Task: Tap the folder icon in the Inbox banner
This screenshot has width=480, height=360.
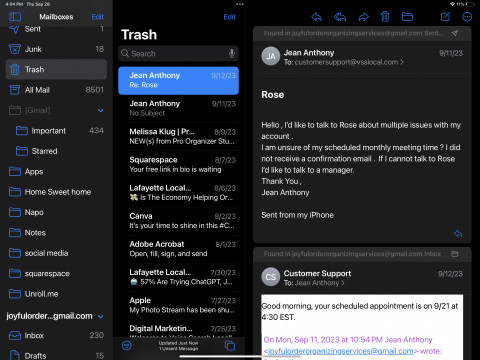Action: tap(455, 254)
